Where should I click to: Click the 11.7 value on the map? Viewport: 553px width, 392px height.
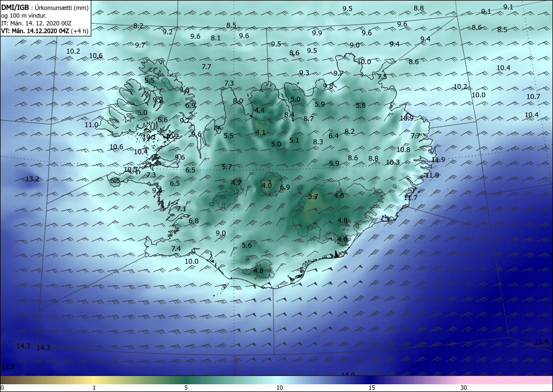click(x=410, y=198)
